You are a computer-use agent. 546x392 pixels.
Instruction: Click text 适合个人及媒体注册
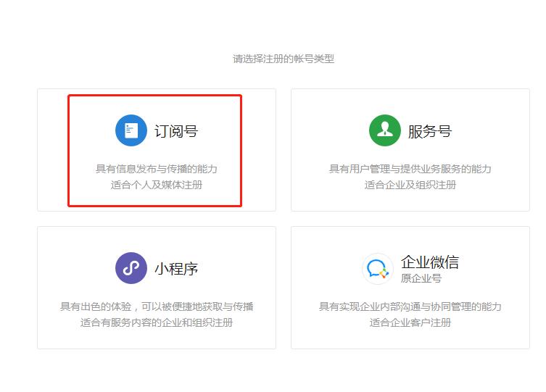pos(157,185)
